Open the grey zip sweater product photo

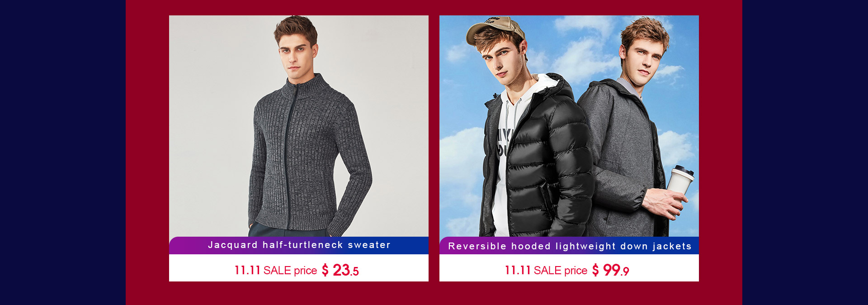[x=298, y=126]
